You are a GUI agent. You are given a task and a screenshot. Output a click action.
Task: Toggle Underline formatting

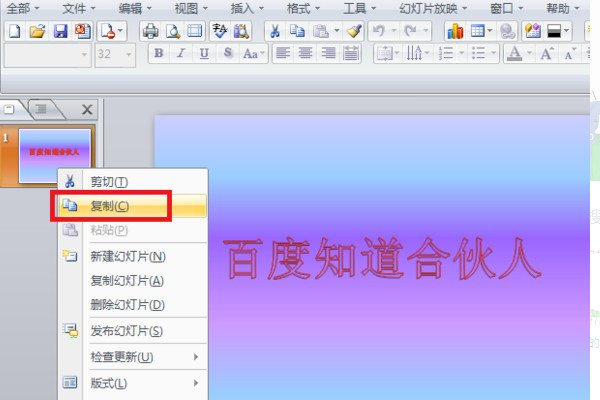point(204,53)
